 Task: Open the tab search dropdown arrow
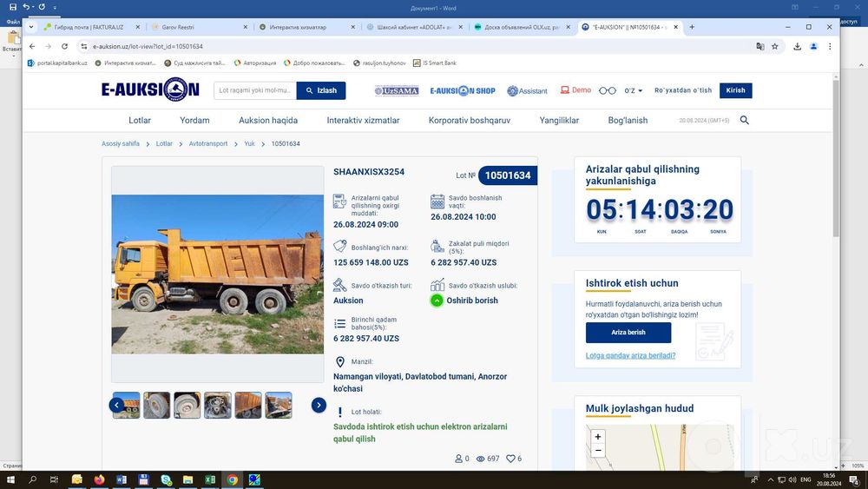click(x=31, y=27)
